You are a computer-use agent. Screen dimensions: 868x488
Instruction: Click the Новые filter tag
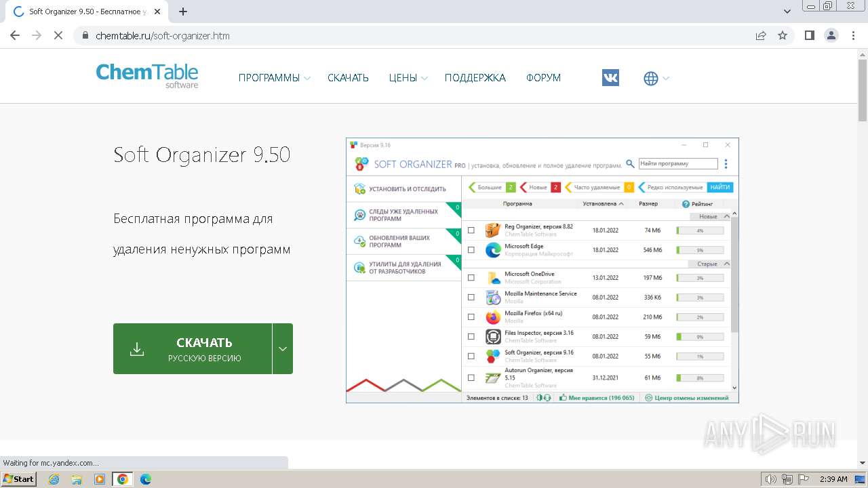(540, 187)
